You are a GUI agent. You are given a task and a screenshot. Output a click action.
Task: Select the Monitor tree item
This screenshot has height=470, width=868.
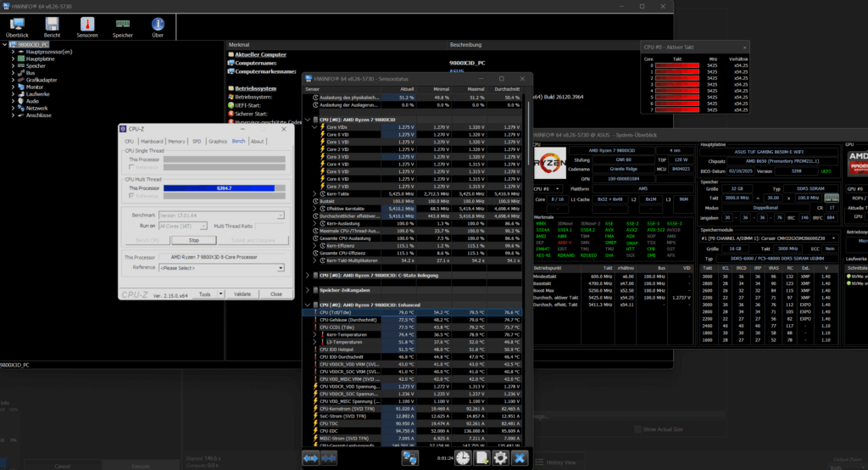tap(34, 87)
